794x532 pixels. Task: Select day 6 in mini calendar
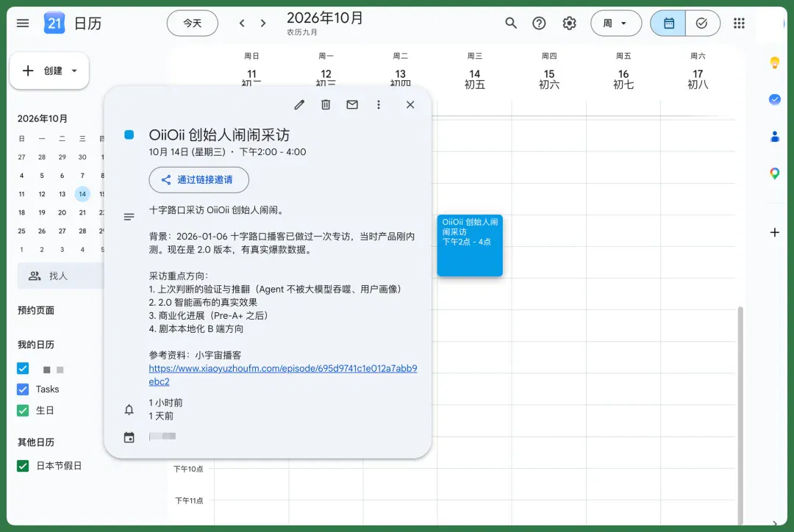pyautogui.click(x=62, y=176)
